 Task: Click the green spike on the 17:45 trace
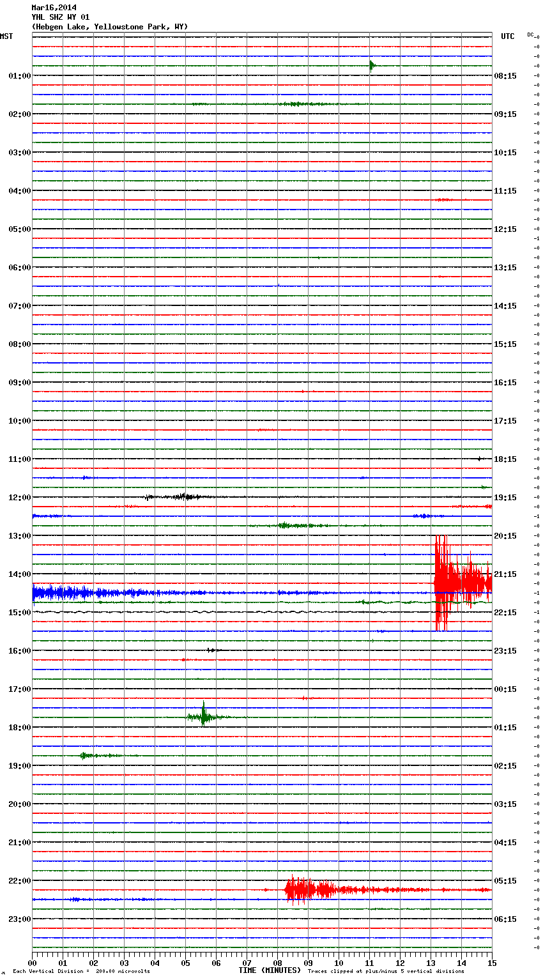click(204, 716)
